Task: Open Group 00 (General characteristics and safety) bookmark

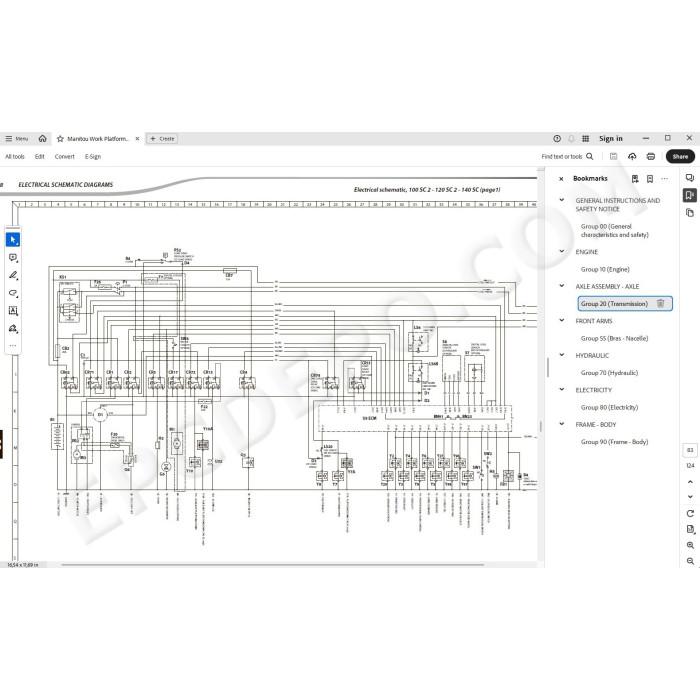Action: (x=614, y=230)
